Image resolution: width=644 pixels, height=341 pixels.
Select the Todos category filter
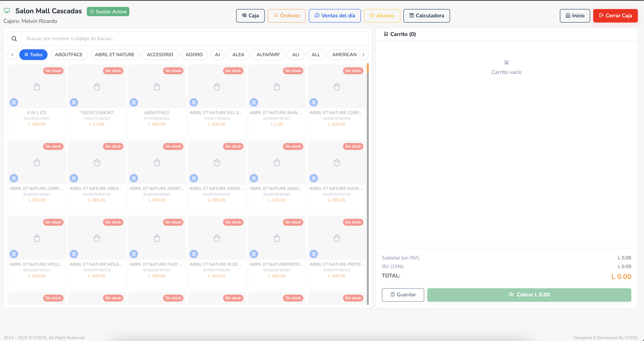[x=33, y=55]
